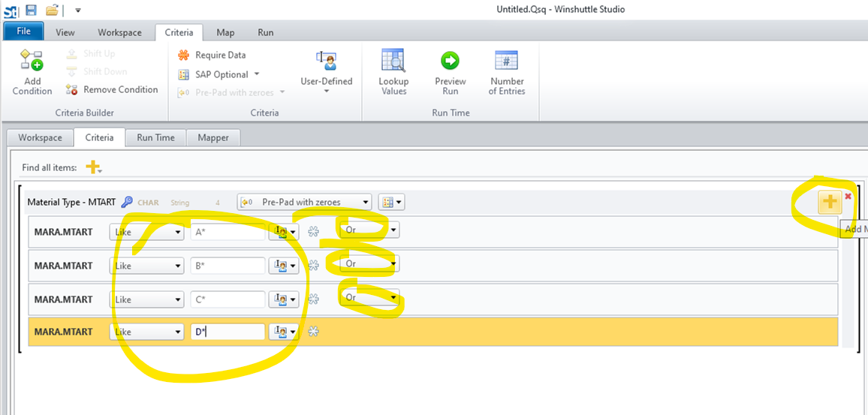Viewport: 868px width, 415px height.
Task: Switch to the View ribbon tab
Action: tap(65, 33)
